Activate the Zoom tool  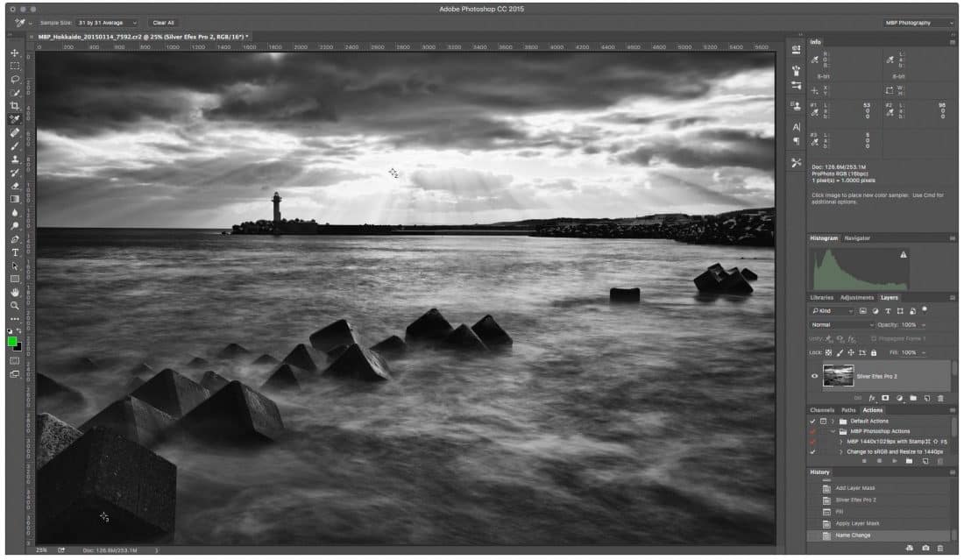(15, 305)
